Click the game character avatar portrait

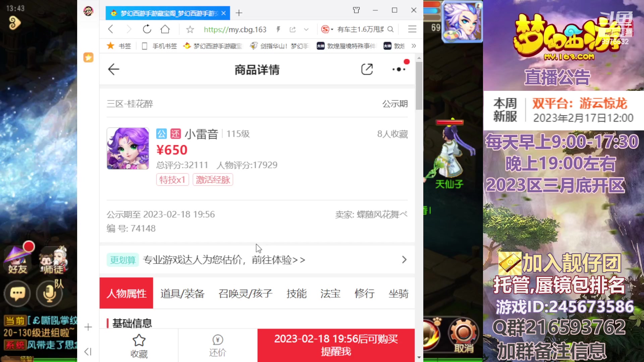point(463,22)
